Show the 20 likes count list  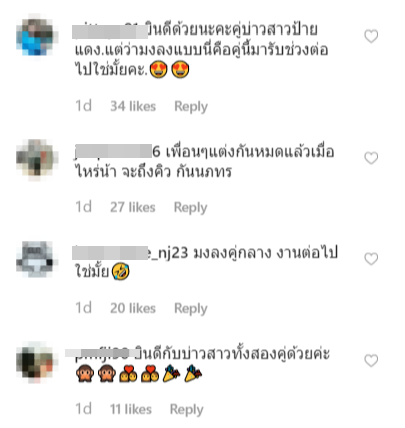pos(133,308)
